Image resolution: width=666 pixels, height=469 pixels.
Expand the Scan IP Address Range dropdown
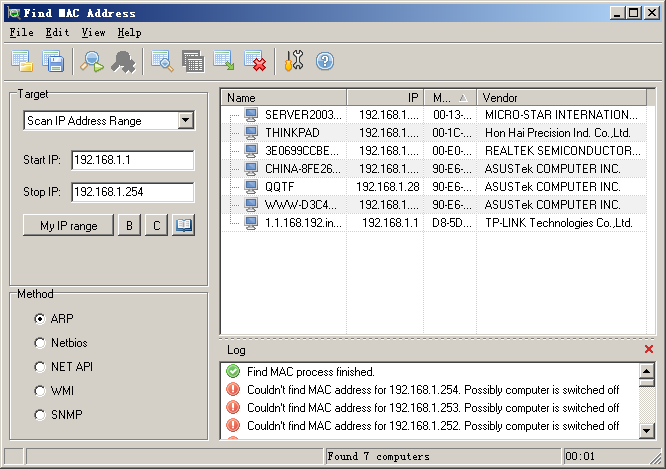pos(185,121)
